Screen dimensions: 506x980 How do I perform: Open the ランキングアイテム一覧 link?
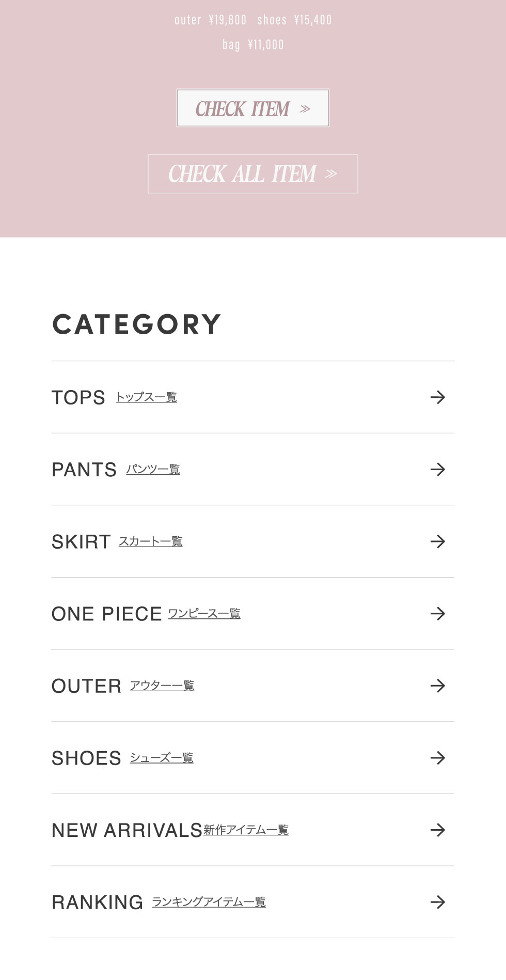(x=209, y=902)
